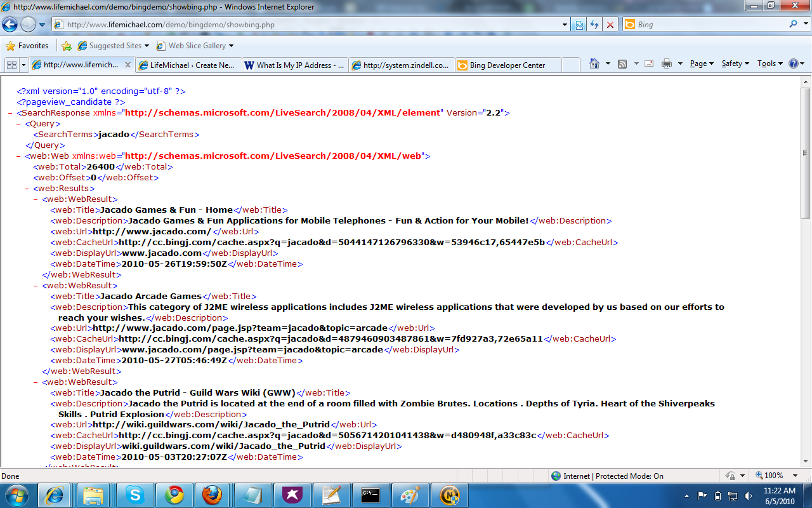Click the URL text http://www.jacado.com/
The width and height of the screenshot is (812, 508).
152,232
